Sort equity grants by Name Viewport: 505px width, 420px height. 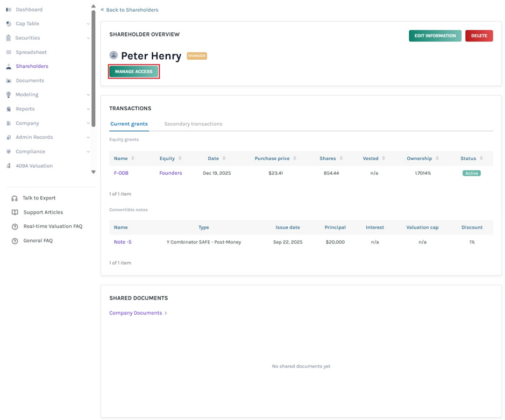click(133, 158)
